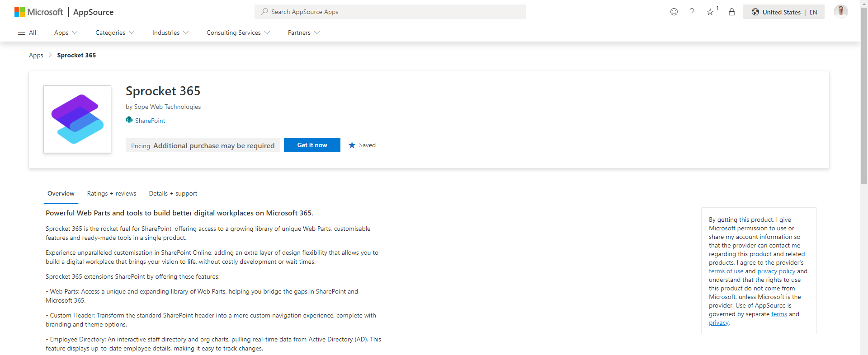Change region United States | EN

(783, 12)
